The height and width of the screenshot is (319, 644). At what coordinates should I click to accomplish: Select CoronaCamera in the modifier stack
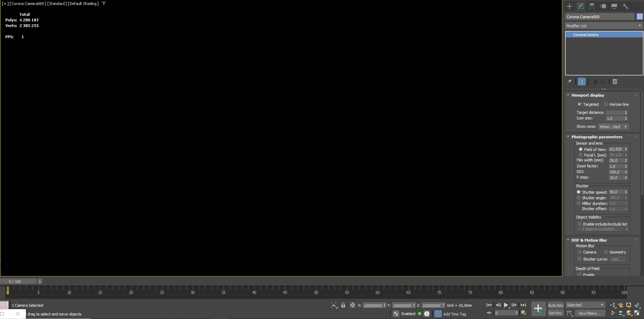(x=604, y=35)
